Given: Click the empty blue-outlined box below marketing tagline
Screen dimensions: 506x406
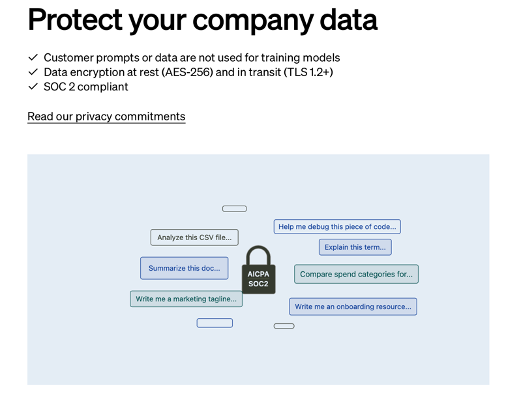Looking at the screenshot, I should pos(215,323).
